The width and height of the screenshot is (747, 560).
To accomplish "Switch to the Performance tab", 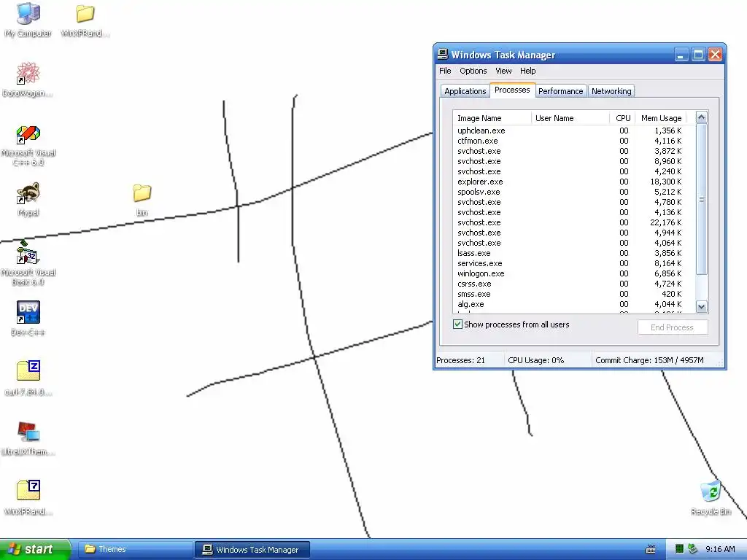I will click(561, 91).
